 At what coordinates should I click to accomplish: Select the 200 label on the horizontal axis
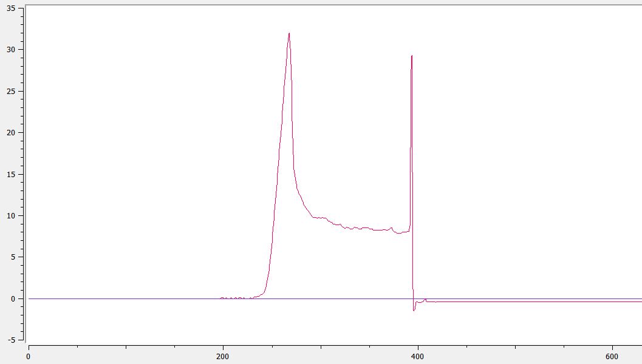coord(223,357)
